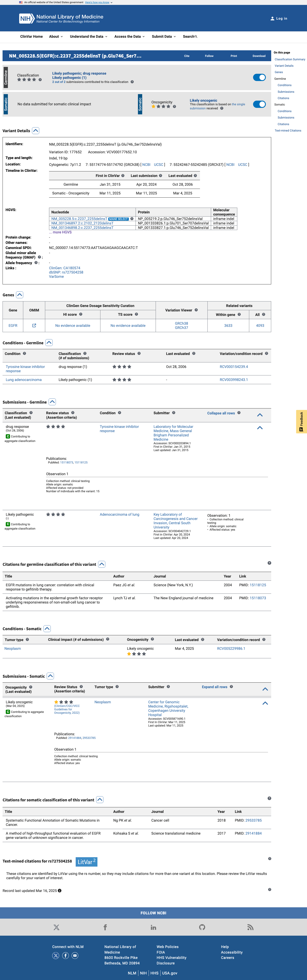
Task: Collapse the Conditions - Germline section
Action: tap(49, 343)
